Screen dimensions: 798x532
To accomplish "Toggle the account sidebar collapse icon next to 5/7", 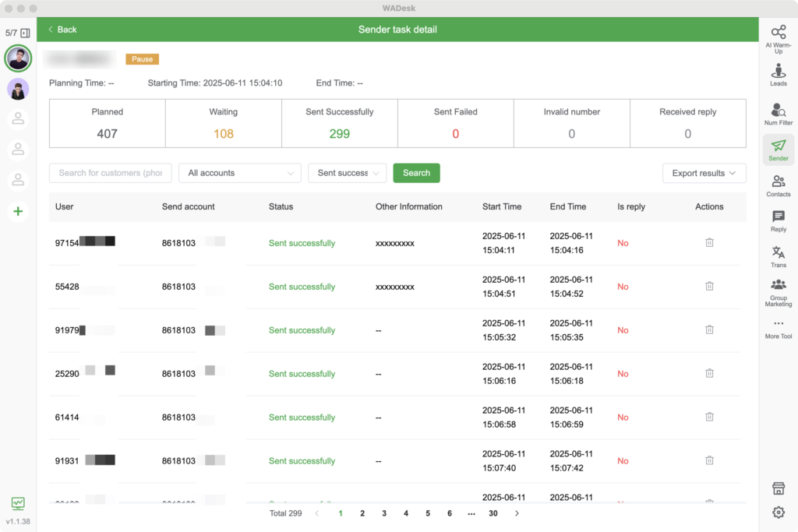I will (x=25, y=33).
